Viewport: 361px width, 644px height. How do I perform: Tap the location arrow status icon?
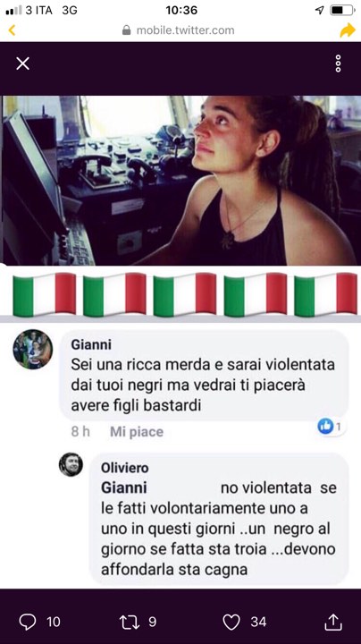coord(320,10)
